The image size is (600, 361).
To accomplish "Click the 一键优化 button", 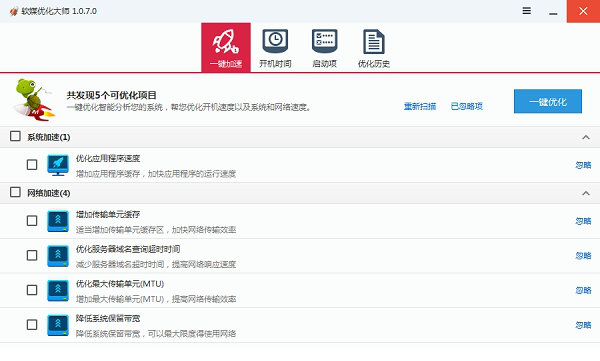I will pos(548,101).
